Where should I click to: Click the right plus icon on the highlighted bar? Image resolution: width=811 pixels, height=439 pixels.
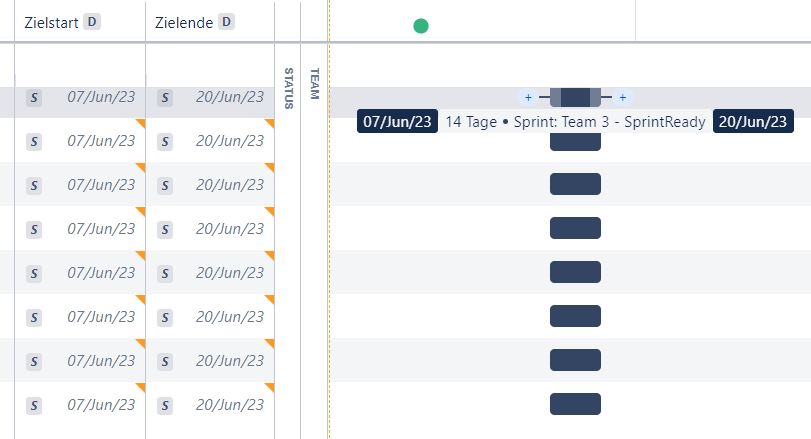623,97
